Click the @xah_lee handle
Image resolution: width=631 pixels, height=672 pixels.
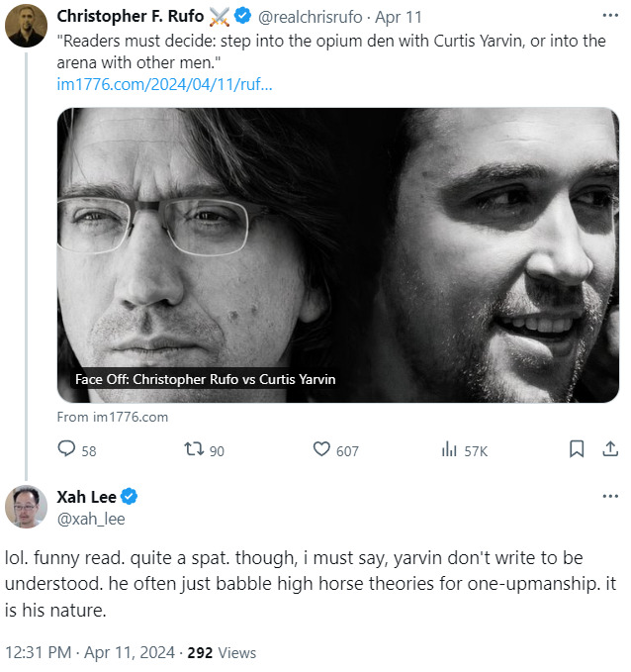pos(91,518)
